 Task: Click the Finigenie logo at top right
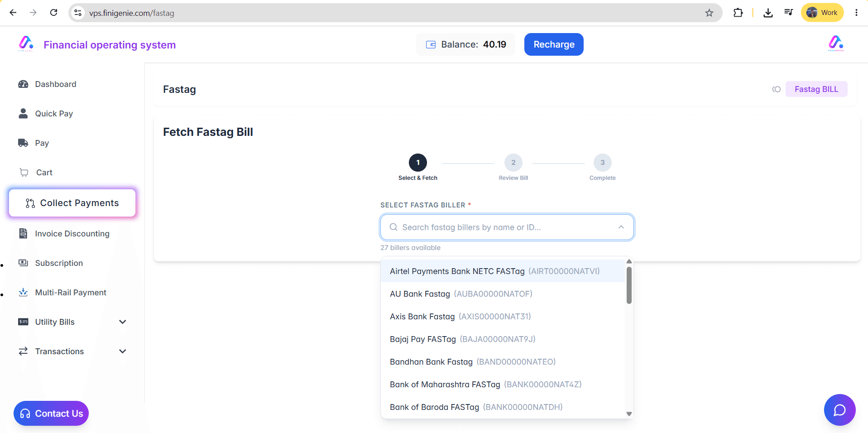click(x=836, y=44)
